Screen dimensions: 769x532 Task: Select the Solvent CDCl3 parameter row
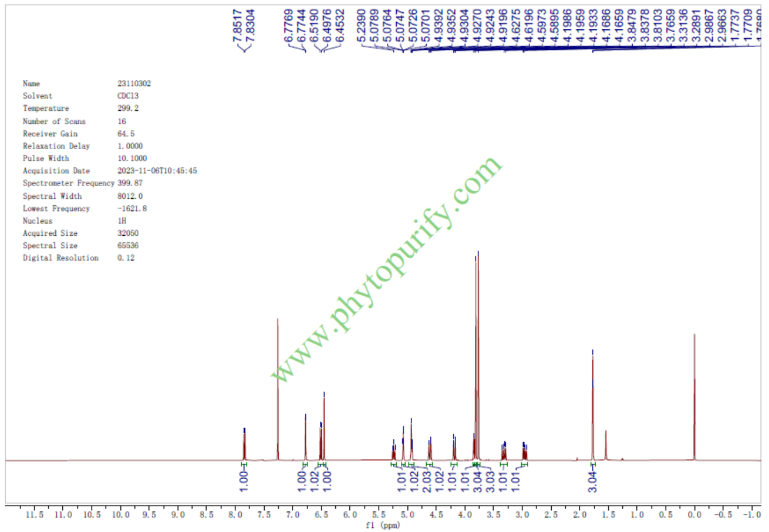[x=81, y=96]
